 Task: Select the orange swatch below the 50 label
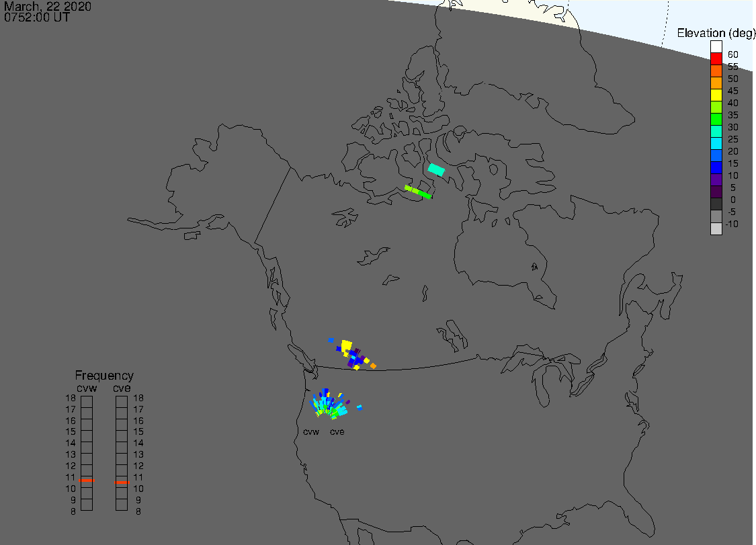point(716,83)
